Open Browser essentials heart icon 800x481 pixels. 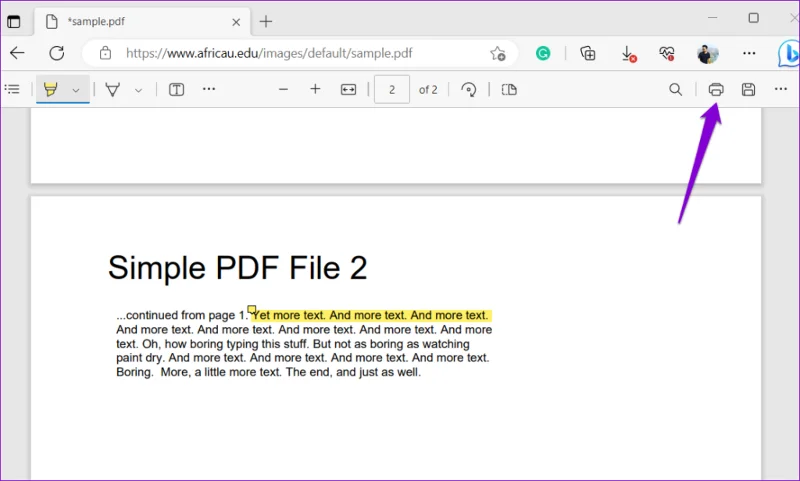point(666,53)
